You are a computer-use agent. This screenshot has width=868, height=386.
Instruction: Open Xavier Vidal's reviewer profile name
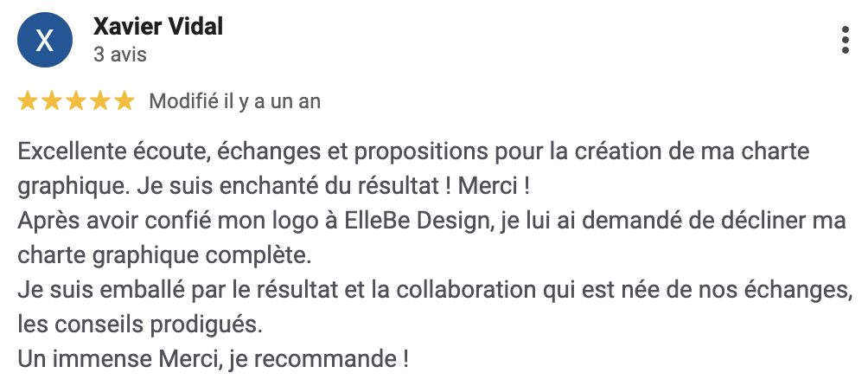click(158, 27)
